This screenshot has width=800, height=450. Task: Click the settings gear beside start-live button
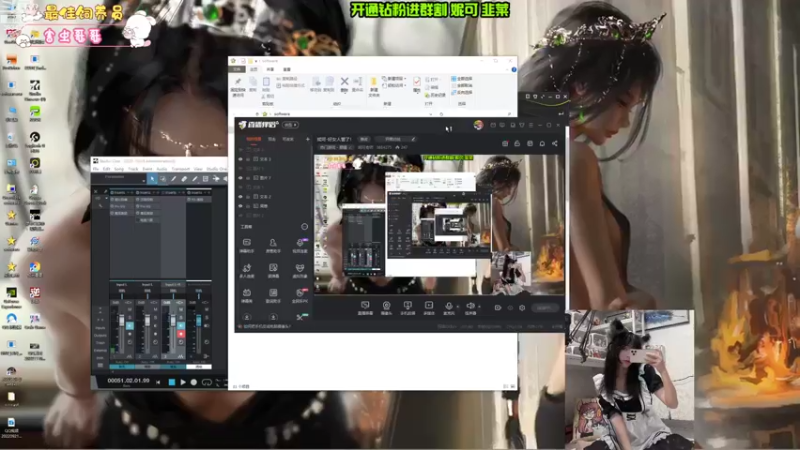coord(522,308)
